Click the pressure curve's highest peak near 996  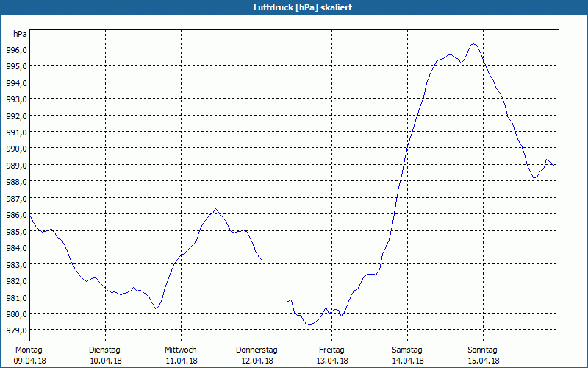click(473, 44)
